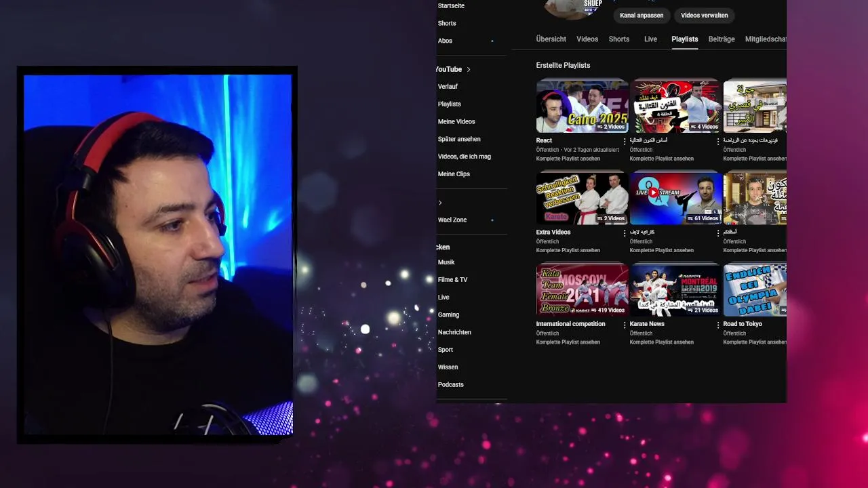Click the Extra Videos playlist title
This screenshot has height=488, width=868.
(x=553, y=232)
